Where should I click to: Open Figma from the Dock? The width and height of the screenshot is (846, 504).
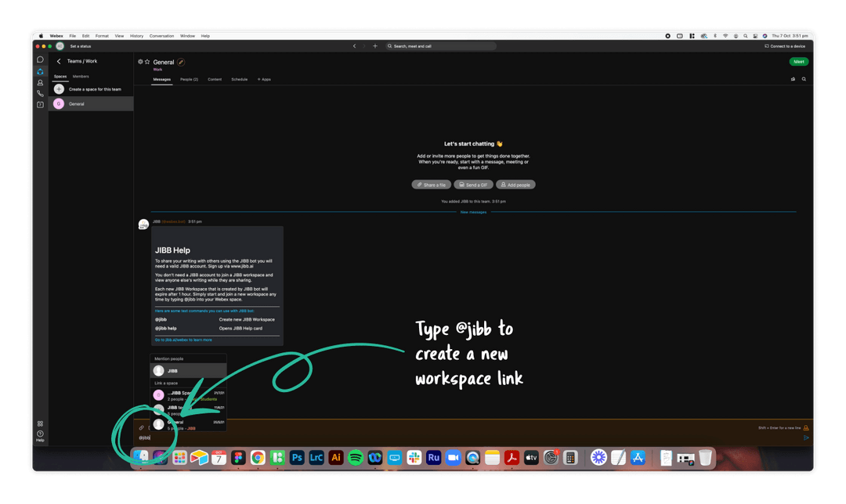tap(238, 458)
